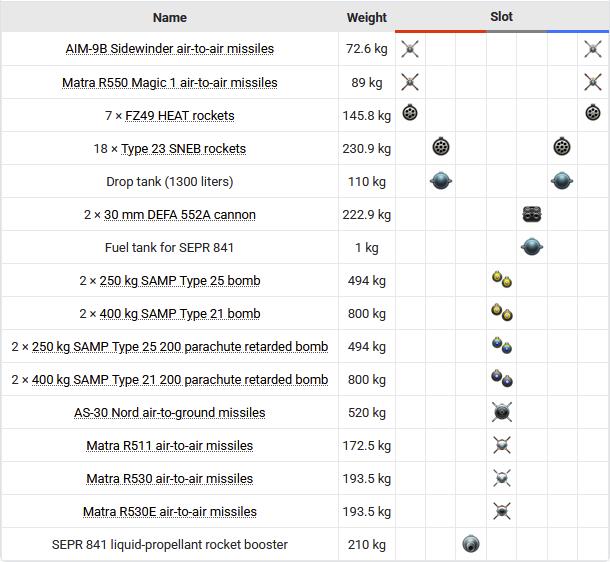Open Matra R550 Magic 1 air-to-air missiles link
610x562 pixels.
(x=170, y=82)
